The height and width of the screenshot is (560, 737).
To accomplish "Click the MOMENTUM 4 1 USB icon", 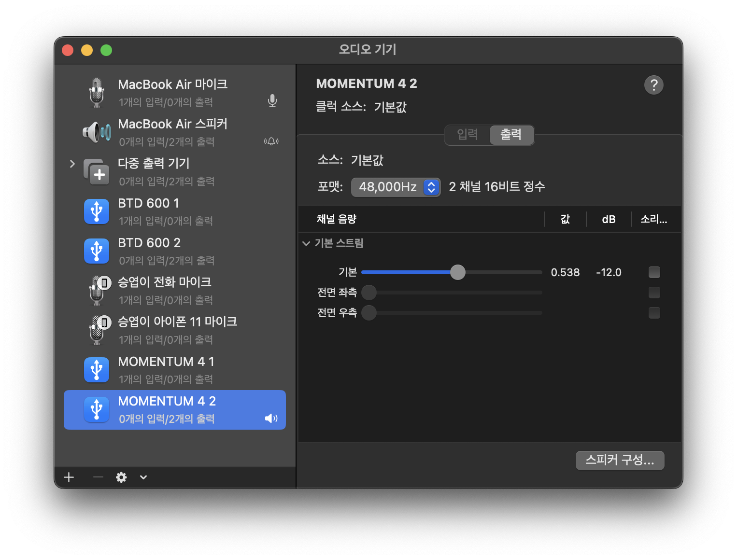I will [97, 370].
